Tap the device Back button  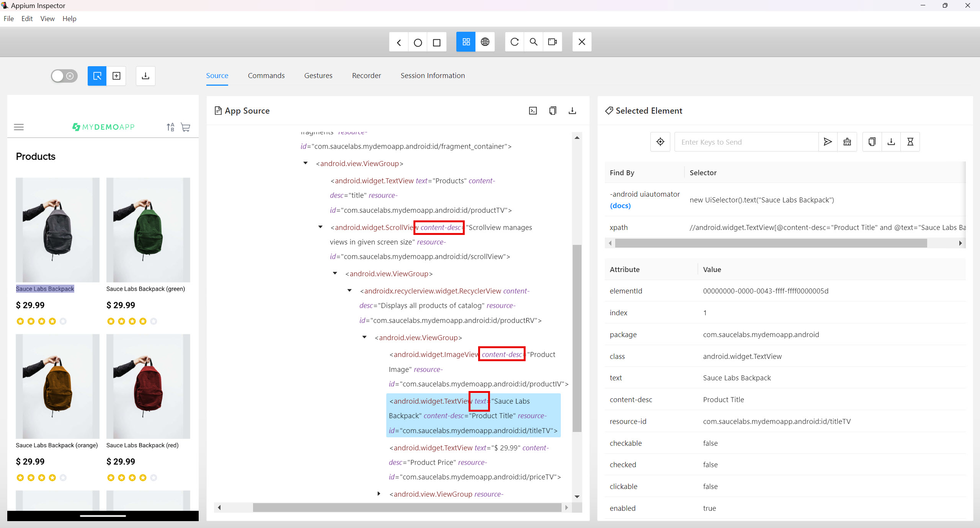click(399, 42)
